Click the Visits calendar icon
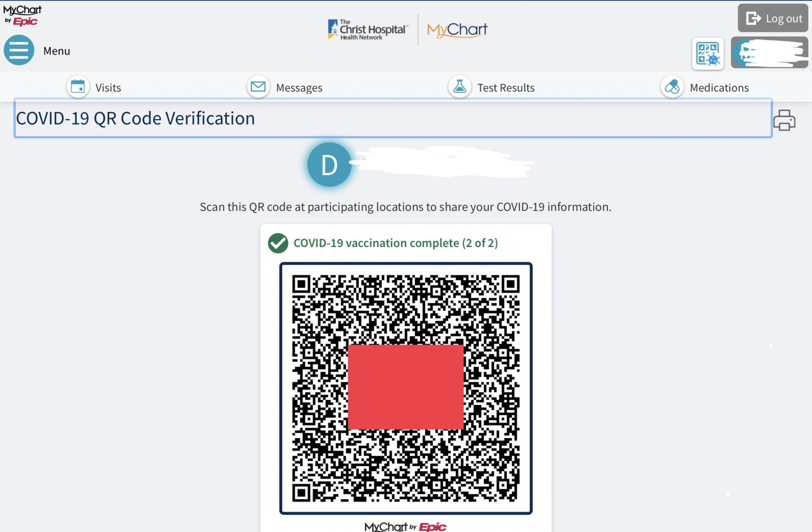Image resolution: width=812 pixels, height=532 pixels. [x=78, y=87]
